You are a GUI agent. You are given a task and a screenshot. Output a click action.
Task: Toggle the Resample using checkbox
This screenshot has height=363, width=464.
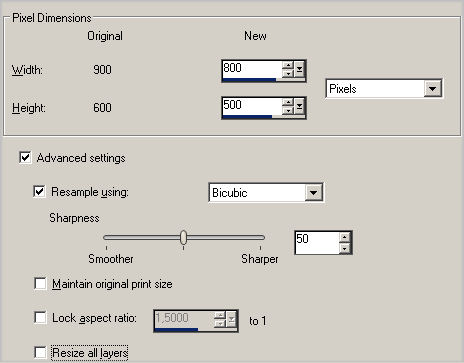click(39, 191)
